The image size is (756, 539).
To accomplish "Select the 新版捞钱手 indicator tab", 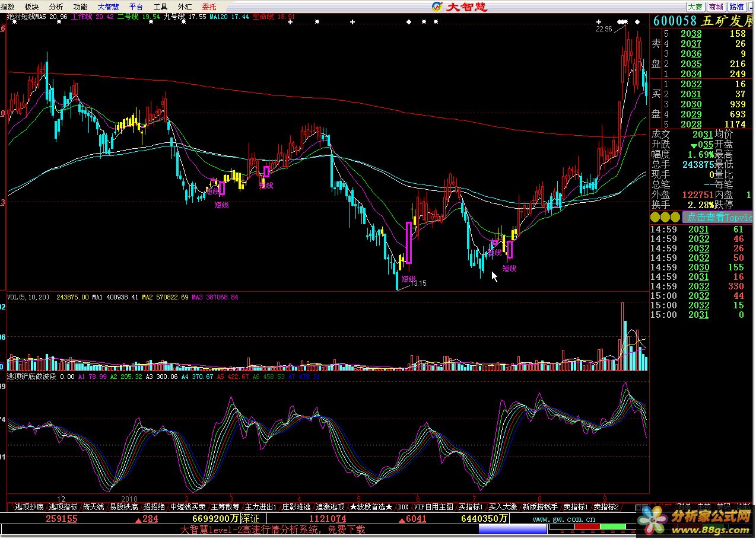I will [x=540, y=507].
